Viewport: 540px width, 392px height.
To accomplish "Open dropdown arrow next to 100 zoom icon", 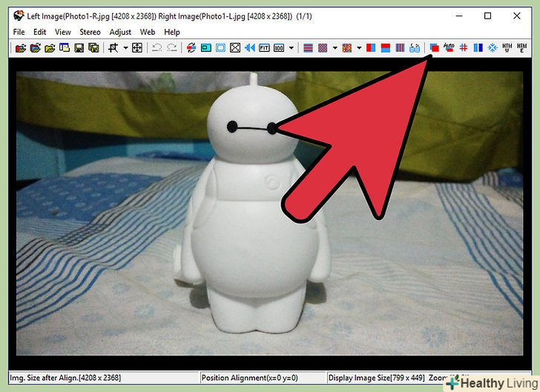I will (292, 48).
